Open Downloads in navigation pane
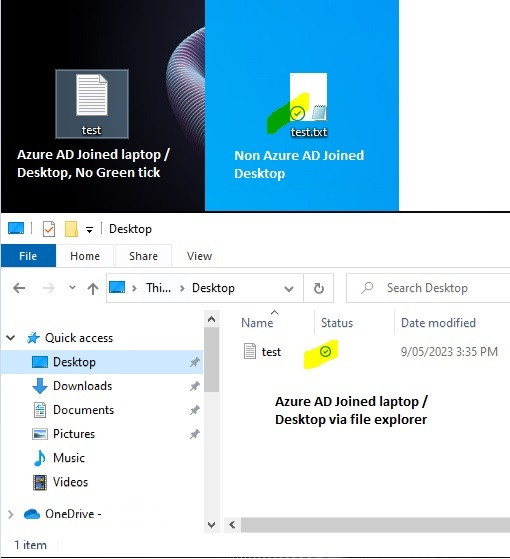This screenshot has width=510, height=559. tap(82, 386)
